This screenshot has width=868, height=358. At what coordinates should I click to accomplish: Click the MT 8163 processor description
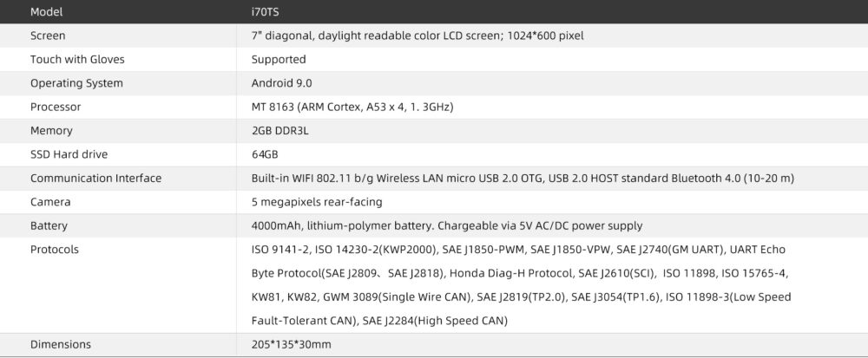(x=352, y=107)
